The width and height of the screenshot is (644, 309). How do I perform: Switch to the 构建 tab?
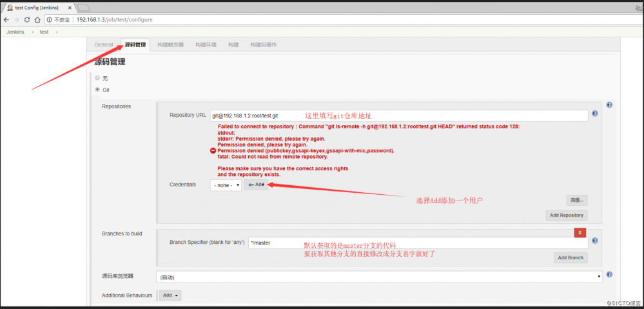233,45
